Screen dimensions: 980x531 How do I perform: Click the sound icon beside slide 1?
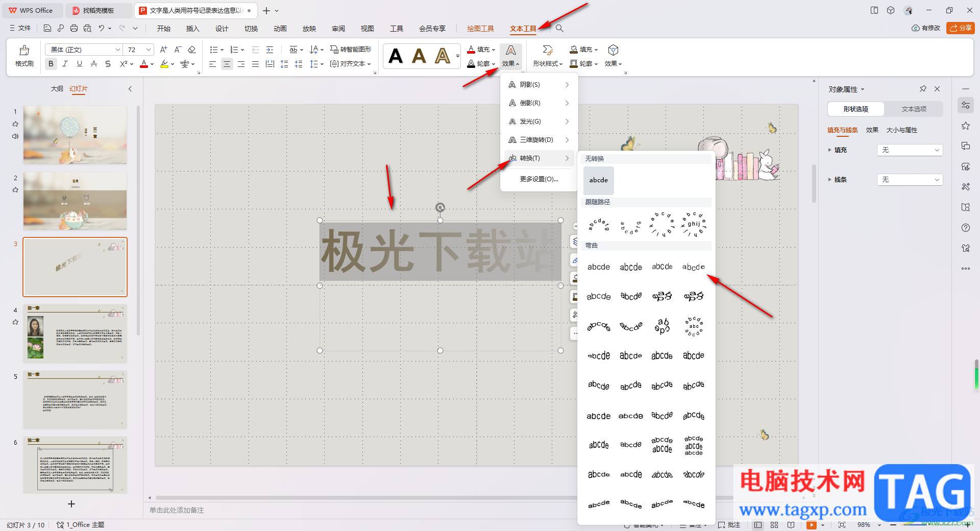(15, 136)
